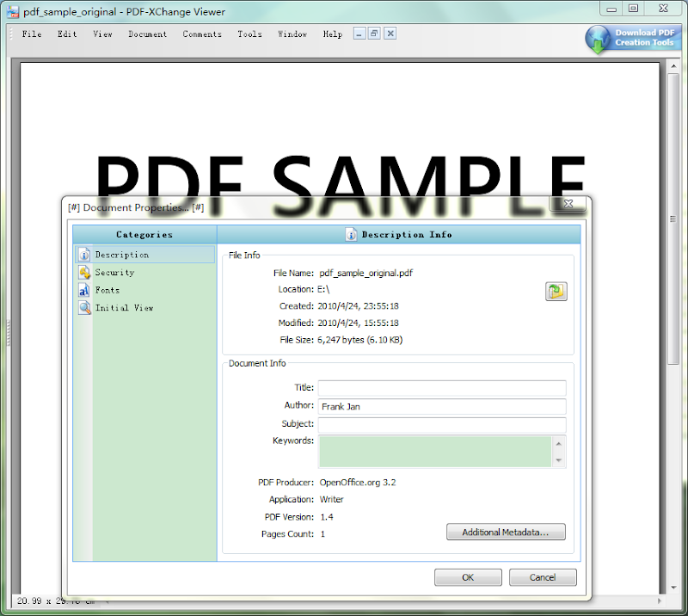This screenshot has height=616, width=688.
Task: Click the horizontal scroll right arrow
Action: [x=660, y=601]
